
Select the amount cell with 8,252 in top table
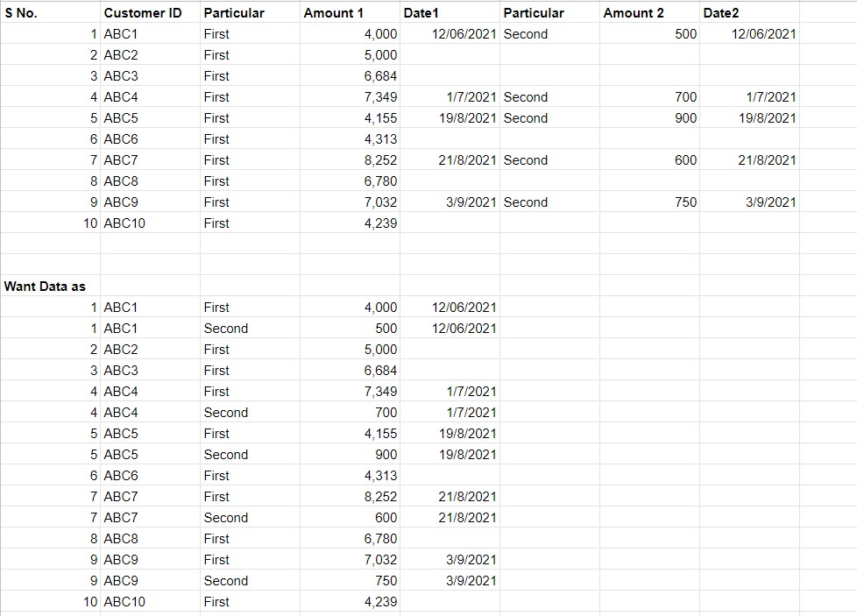(x=350, y=160)
